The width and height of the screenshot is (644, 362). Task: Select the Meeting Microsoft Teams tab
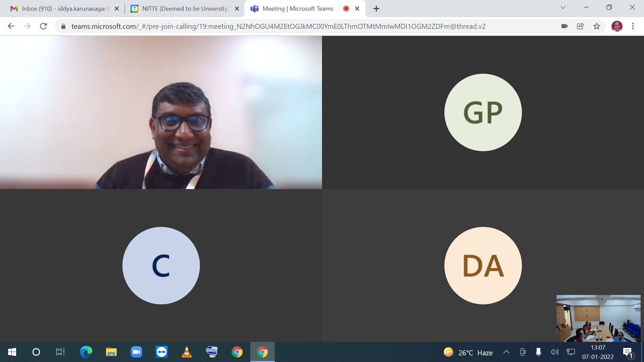click(x=305, y=9)
